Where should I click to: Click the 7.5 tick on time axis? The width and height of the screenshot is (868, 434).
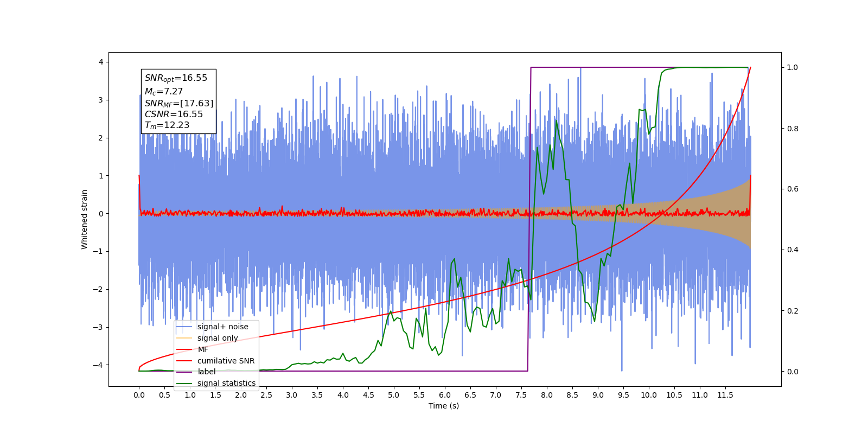tap(521, 395)
